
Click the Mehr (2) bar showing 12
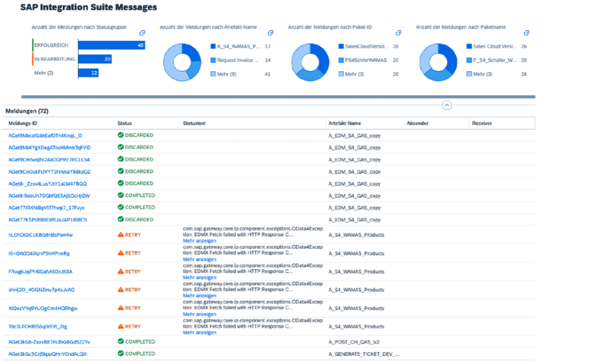pos(88,73)
